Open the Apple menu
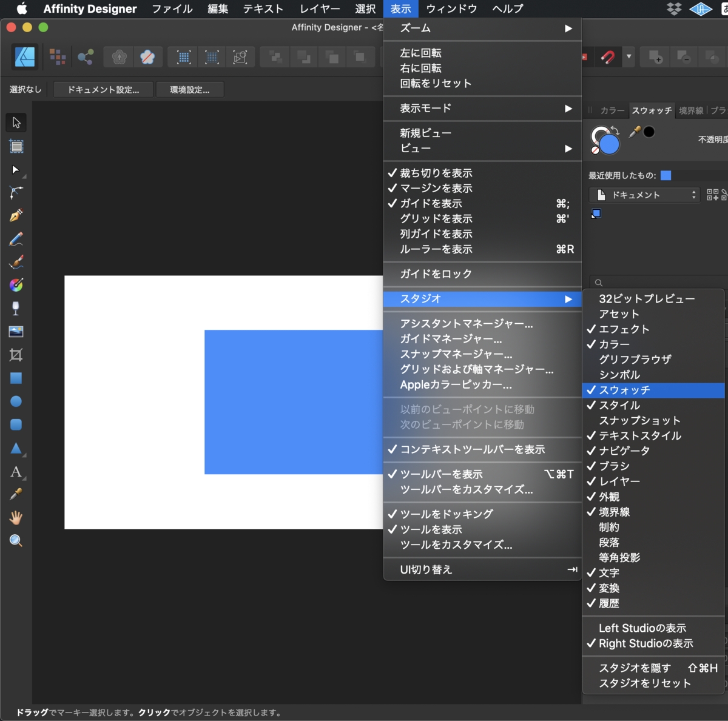This screenshot has width=728, height=721. 22,8
